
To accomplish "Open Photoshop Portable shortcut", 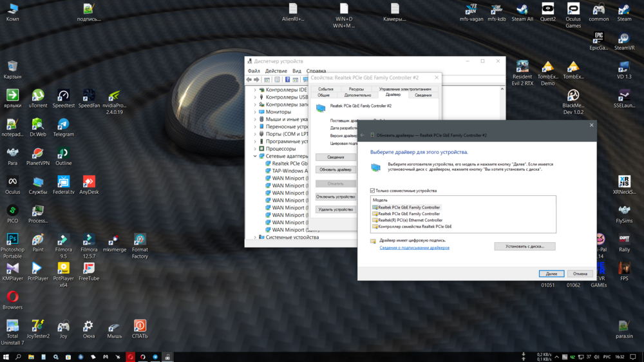I will tap(12, 240).
